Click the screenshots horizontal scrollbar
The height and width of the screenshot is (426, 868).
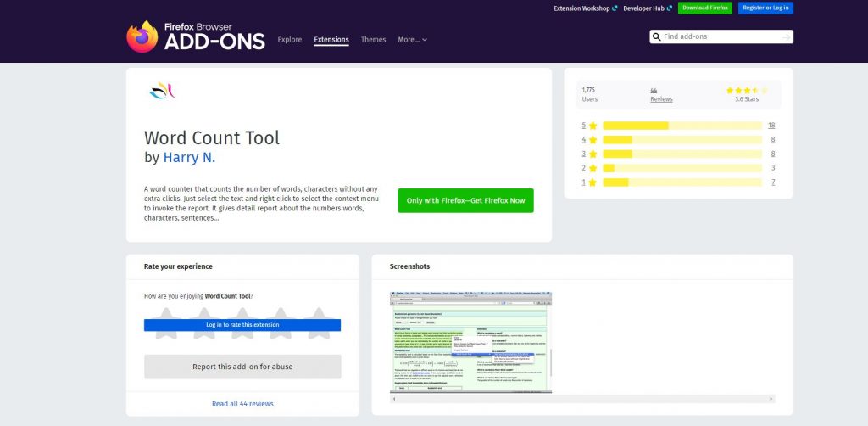582,399
